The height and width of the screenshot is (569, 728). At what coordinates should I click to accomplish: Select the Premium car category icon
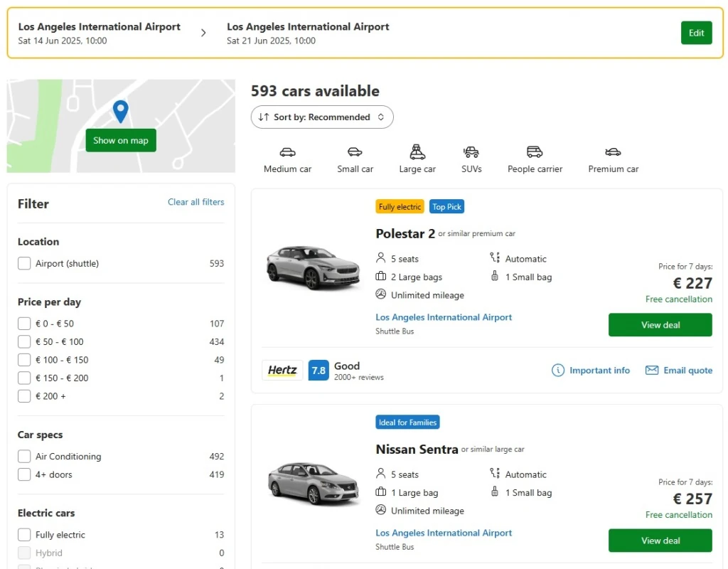click(612, 153)
